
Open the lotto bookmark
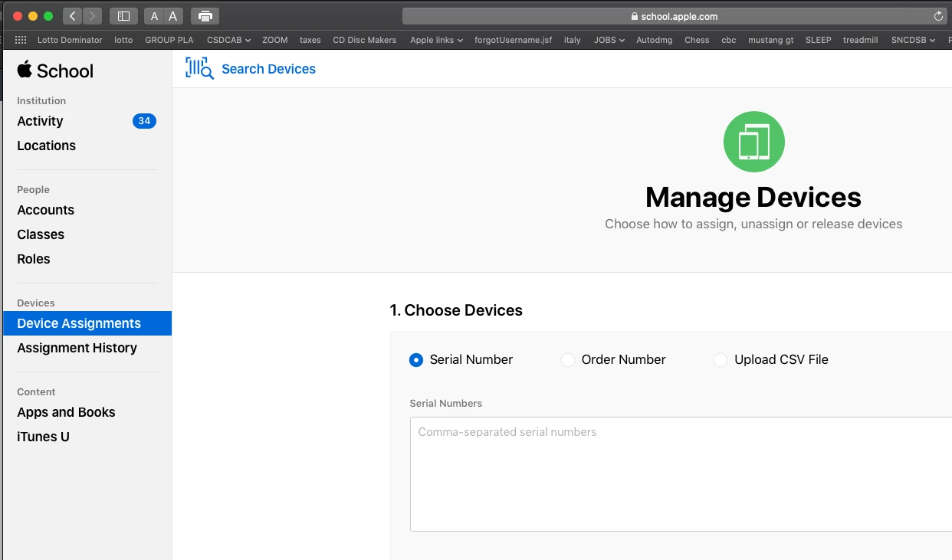pos(123,40)
